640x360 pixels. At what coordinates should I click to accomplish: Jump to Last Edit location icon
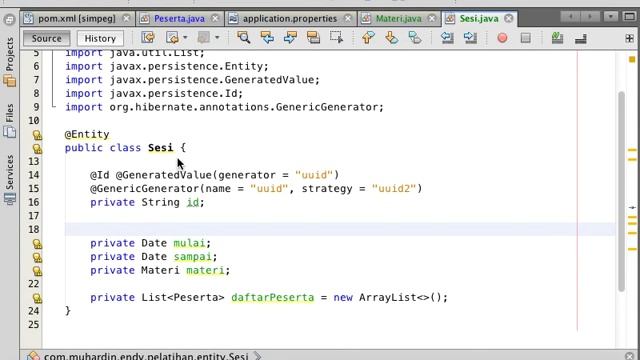[148, 38]
